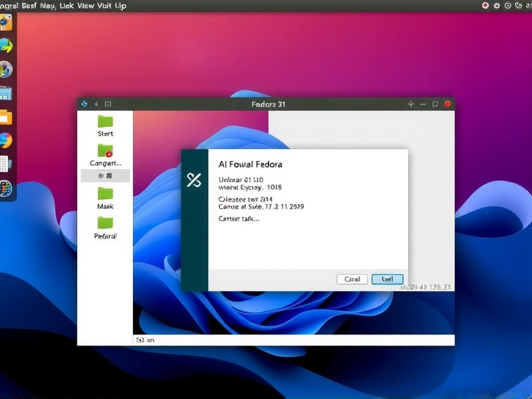Click the Fedora window's leftmost toolbar icon

click(x=85, y=104)
